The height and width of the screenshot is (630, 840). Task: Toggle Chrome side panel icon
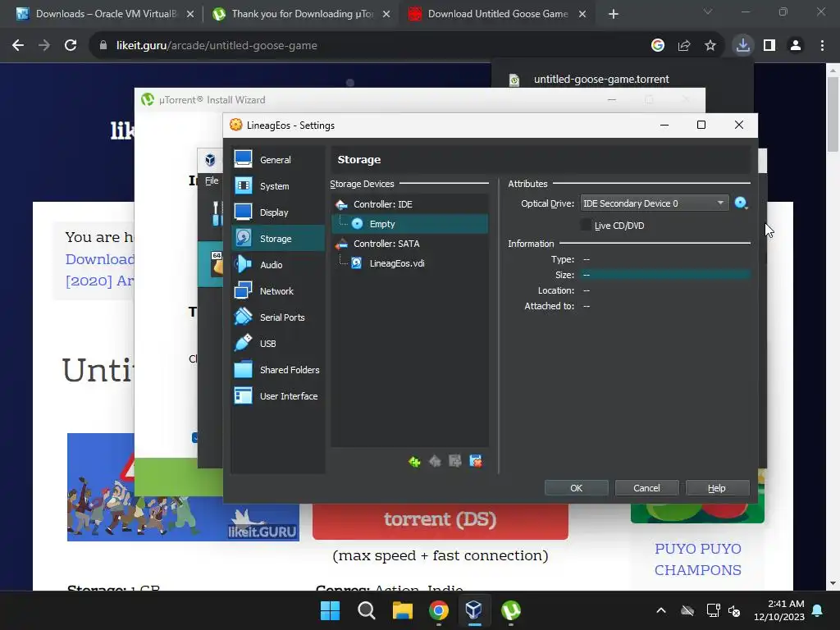[769, 45]
